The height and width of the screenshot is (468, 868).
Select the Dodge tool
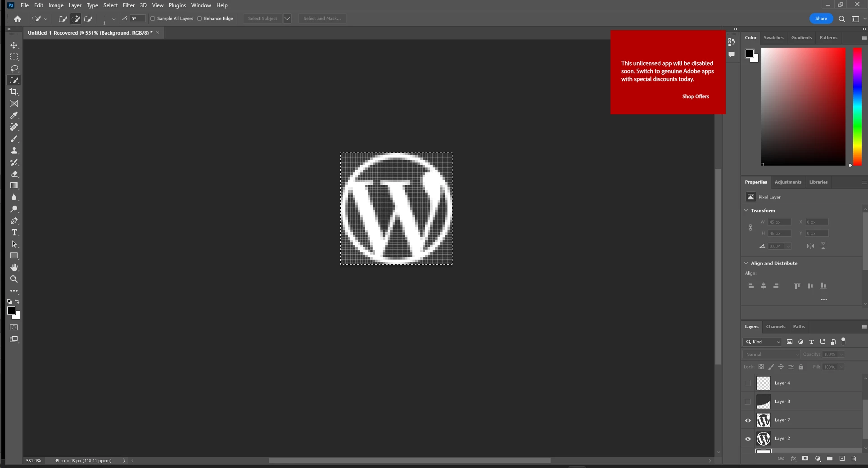[14, 209]
